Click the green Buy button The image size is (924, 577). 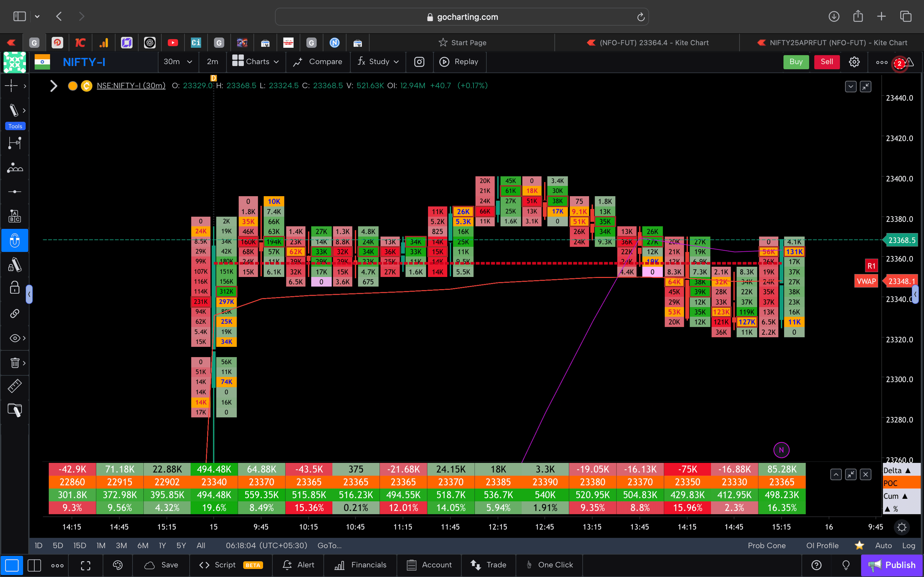[x=796, y=61]
